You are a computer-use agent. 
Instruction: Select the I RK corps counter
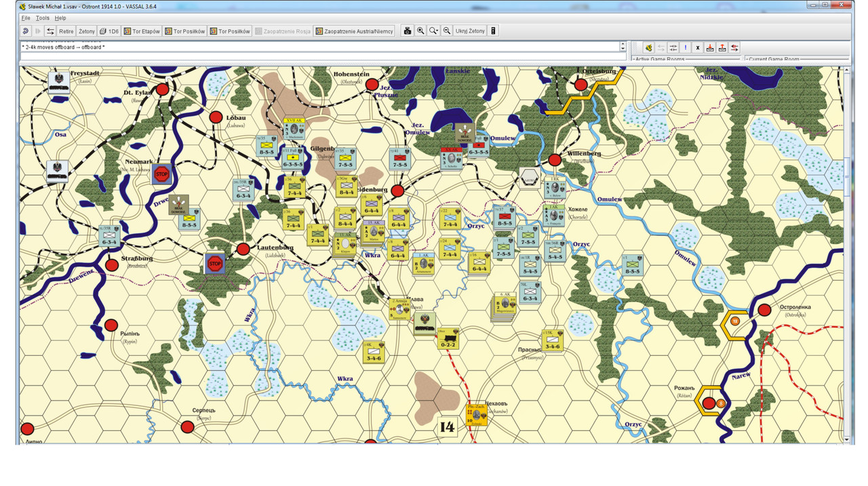click(555, 187)
